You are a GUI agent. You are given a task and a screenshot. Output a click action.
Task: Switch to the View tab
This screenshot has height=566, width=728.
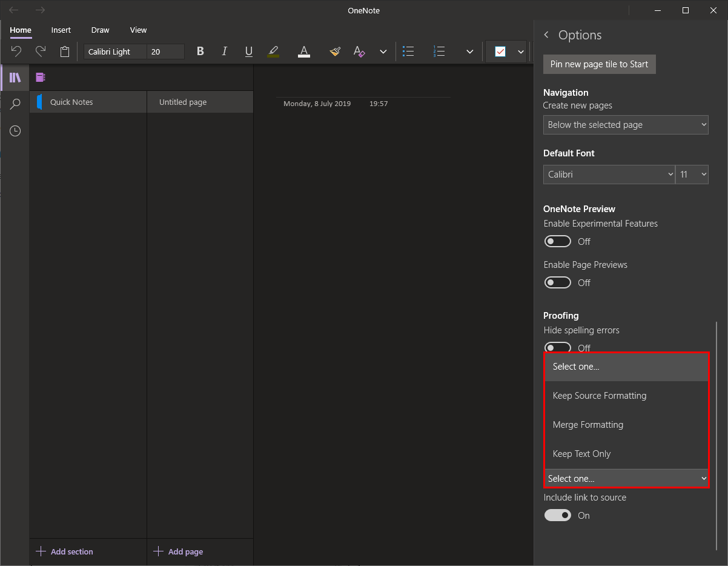[138, 30]
